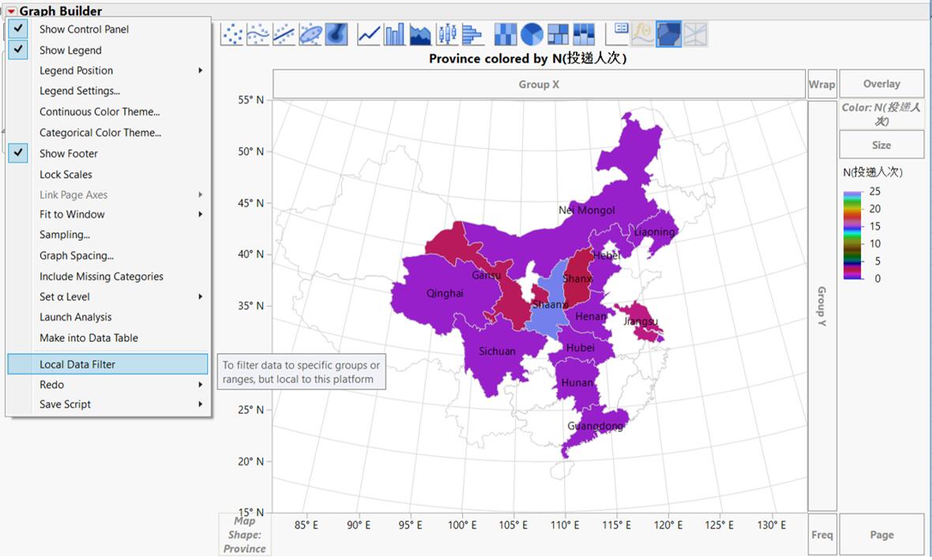Disable the Show Footer option
Viewport: 932px width, 560px height.
[x=69, y=153]
